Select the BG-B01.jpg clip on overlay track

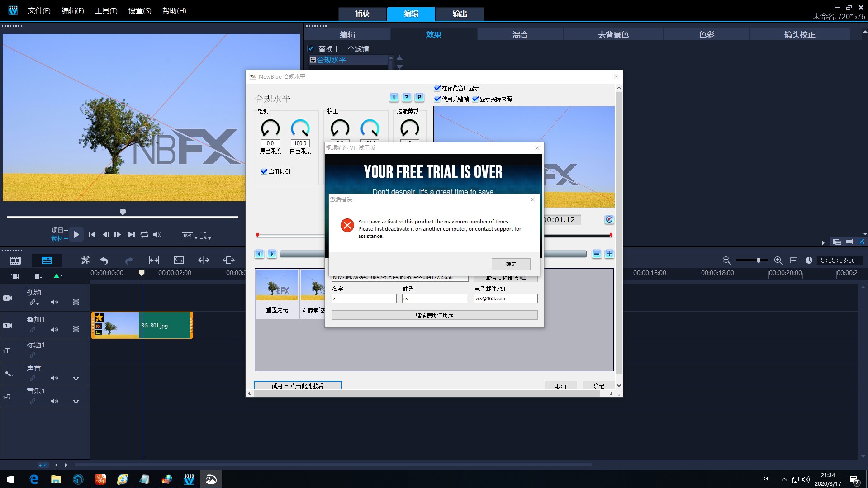click(x=142, y=325)
